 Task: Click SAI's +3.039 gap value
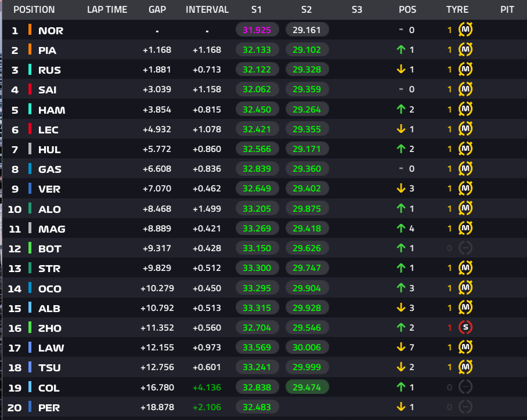pyautogui.click(x=157, y=89)
